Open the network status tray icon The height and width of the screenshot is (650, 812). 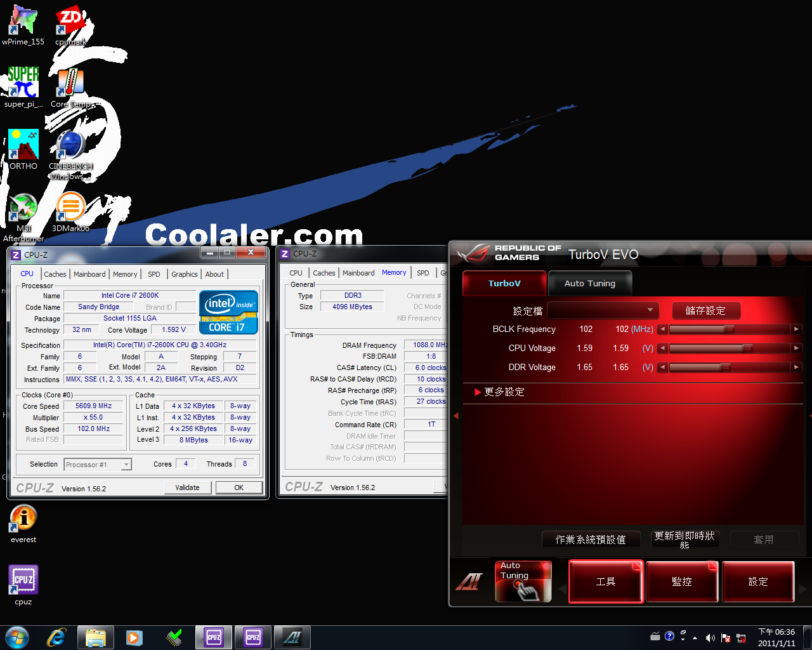point(741,638)
